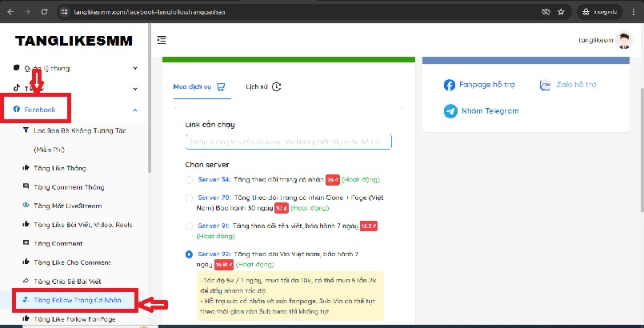Click the shopping cart icon on Mua dịch vụ

[x=221, y=86]
